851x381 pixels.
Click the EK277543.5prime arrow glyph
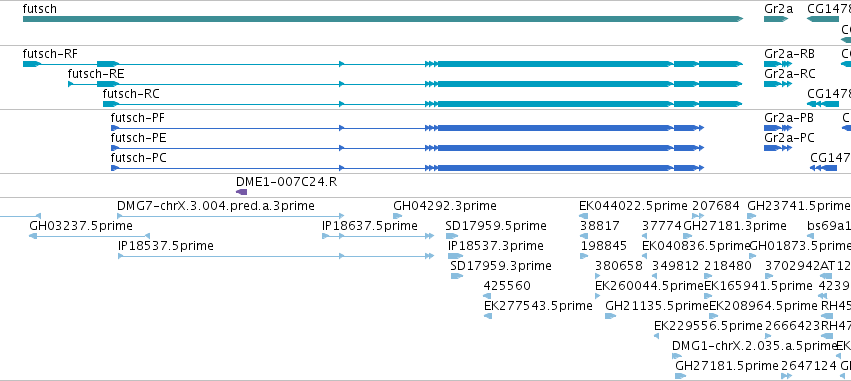click(487, 316)
